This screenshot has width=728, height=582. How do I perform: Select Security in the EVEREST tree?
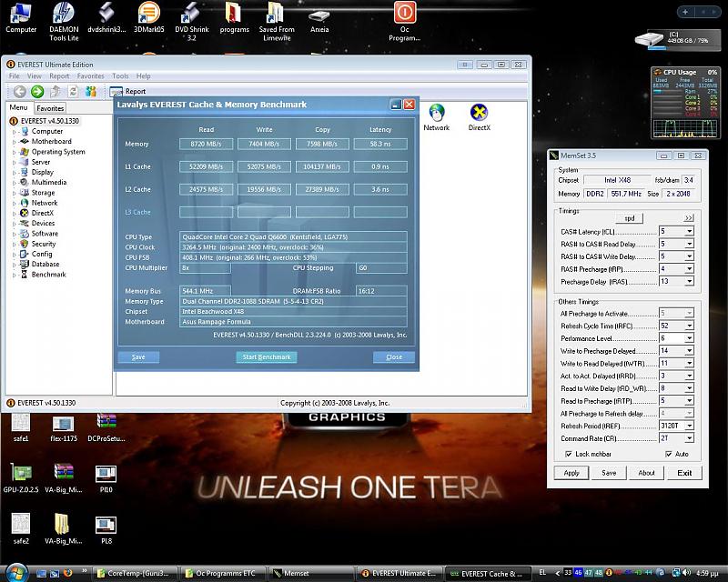[43, 244]
